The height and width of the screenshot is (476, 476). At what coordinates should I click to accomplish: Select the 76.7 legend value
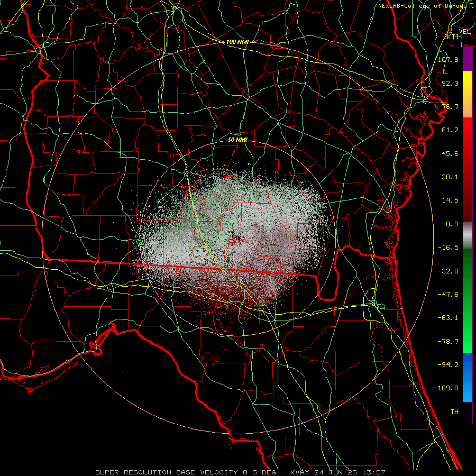click(x=450, y=106)
